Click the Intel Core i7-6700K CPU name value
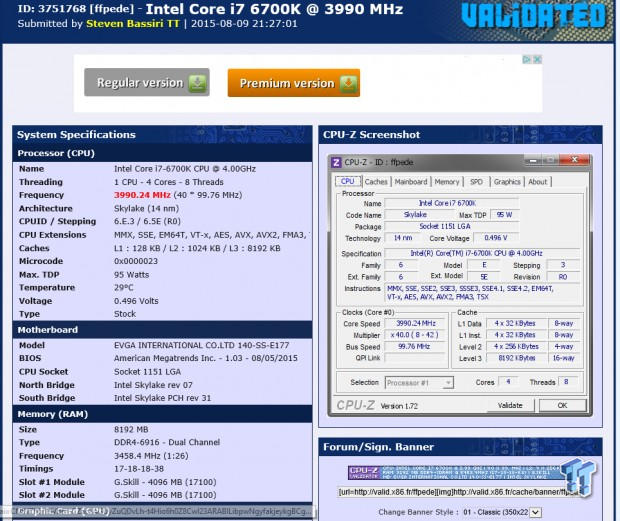Screen dimensions: 620x521 coord(185,169)
